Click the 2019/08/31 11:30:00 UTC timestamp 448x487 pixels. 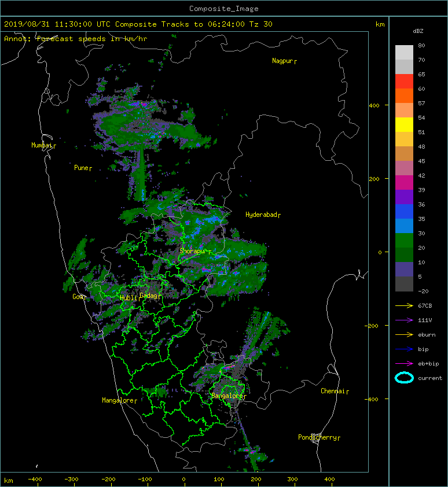pyautogui.click(x=57, y=24)
